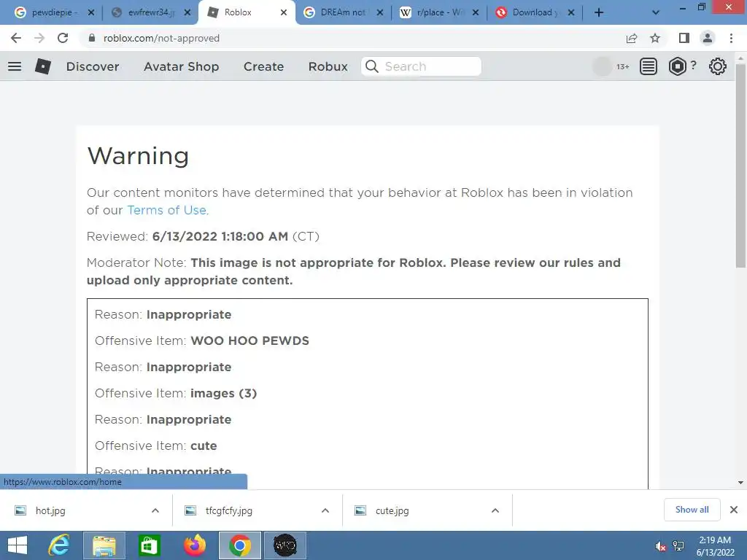Screen dimensions: 747x560
Task: Close the Roblox tab
Action: point(284,12)
